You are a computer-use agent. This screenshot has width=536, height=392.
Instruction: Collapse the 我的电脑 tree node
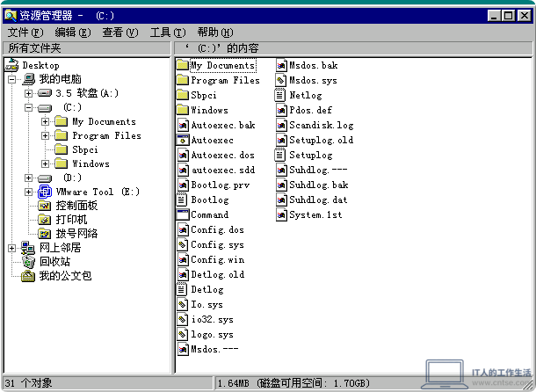click(x=12, y=79)
